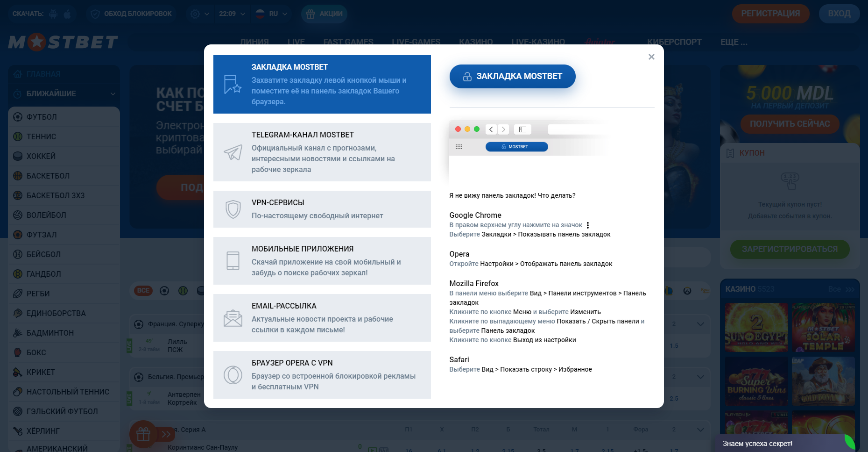Screen dimensions: 868x452
Task: Open the Aviator menu item
Action: pos(600,42)
